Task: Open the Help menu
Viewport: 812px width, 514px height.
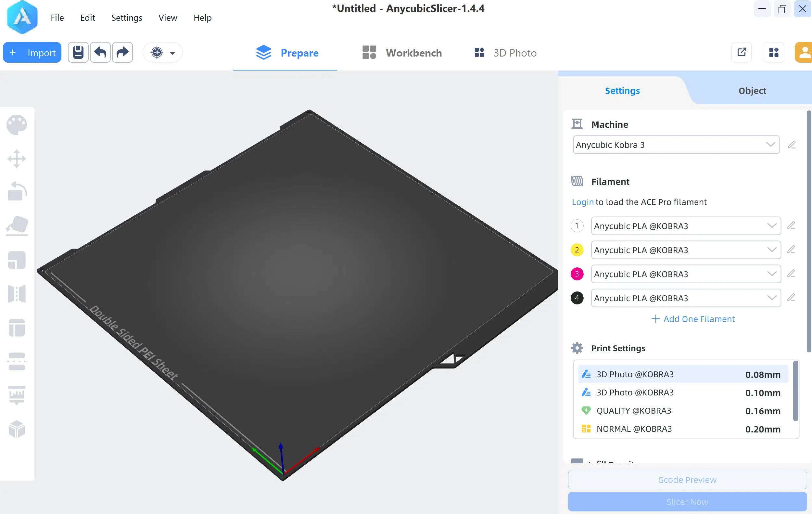Action: (202, 18)
